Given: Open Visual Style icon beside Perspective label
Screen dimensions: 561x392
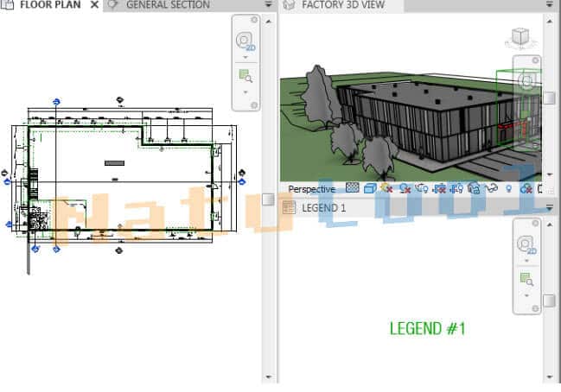Looking at the screenshot, I should [x=369, y=188].
